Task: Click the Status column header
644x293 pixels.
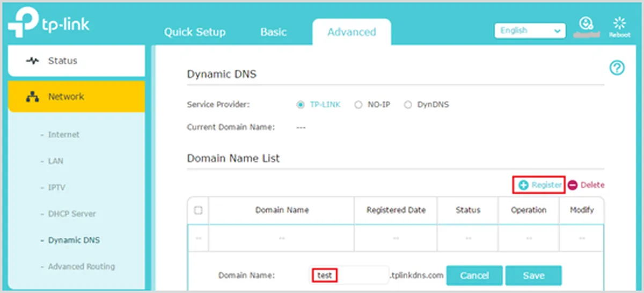Action: [x=468, y=210]
